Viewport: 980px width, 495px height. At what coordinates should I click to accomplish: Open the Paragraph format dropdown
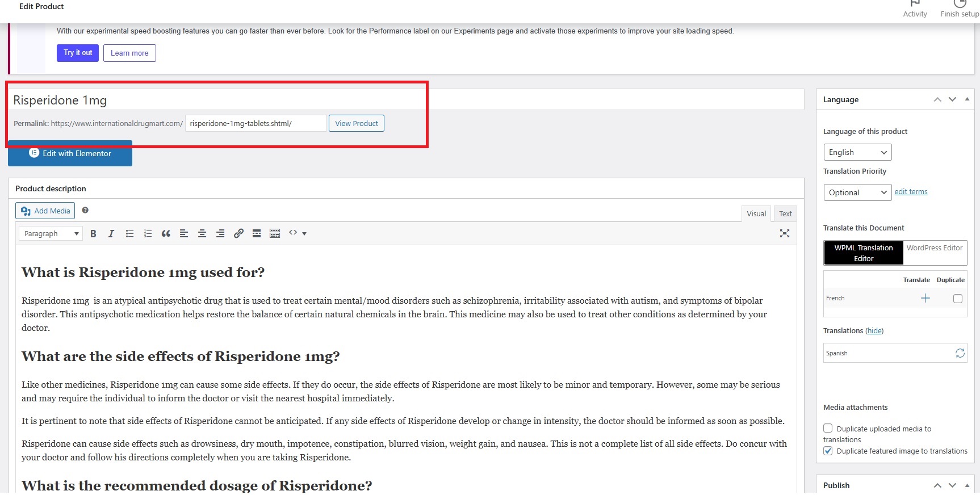point(51,233)
